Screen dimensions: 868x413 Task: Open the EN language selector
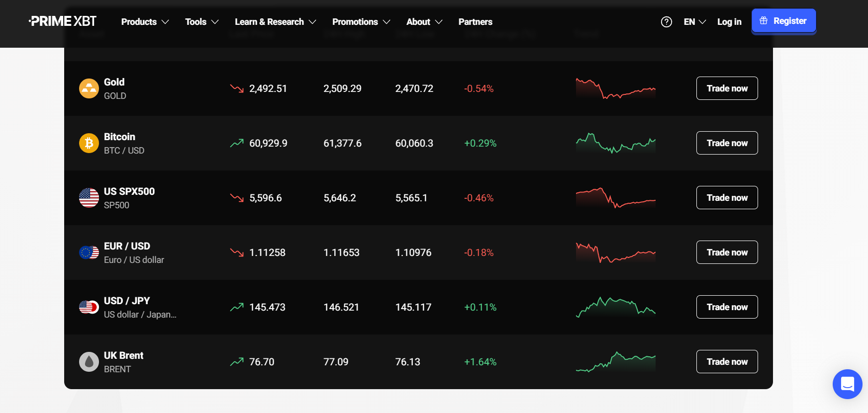click(694, 22)
